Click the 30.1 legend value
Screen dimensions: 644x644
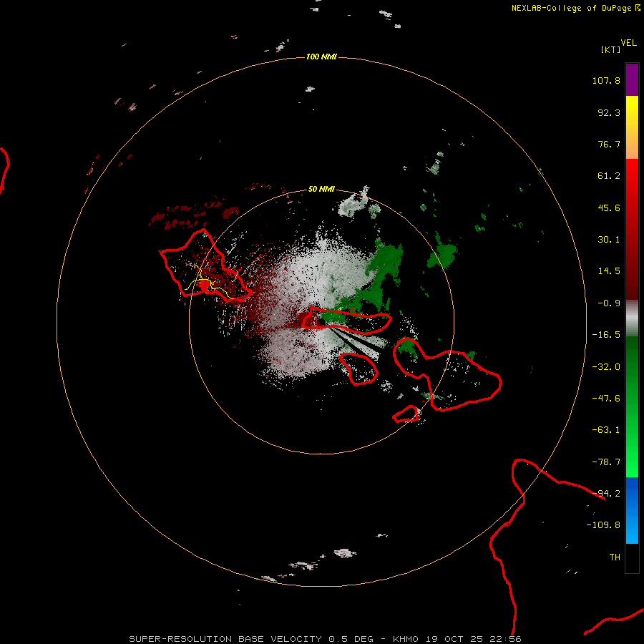tap(609, 240)
